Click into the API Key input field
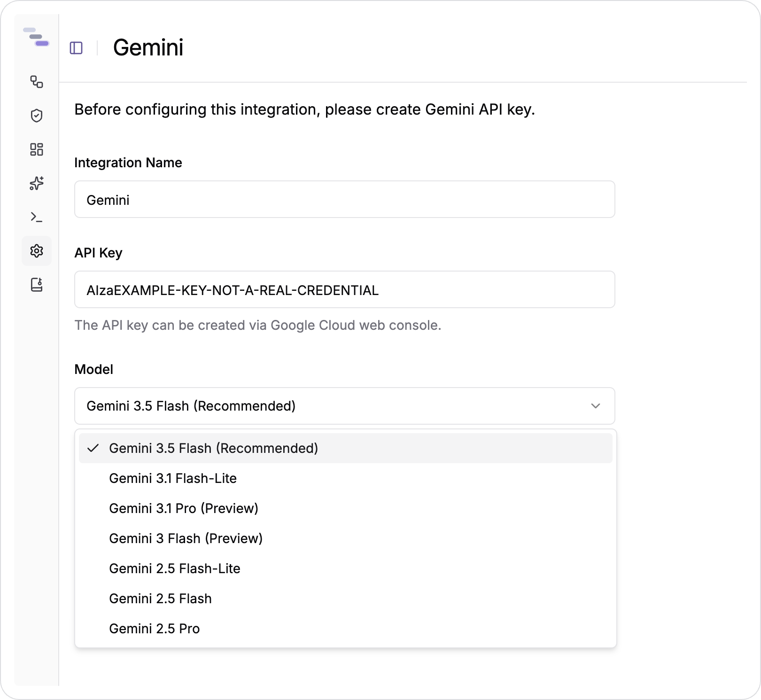The height and width of the screenshot is (700, 761). click(x=345, y=289)
